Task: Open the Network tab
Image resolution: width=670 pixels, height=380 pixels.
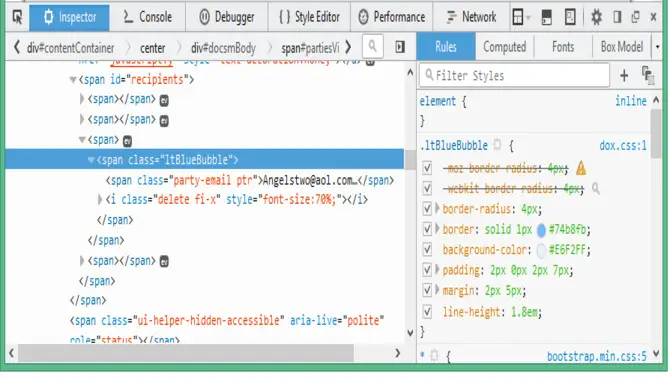Action: pyautogui.click(x=471, y=17)
